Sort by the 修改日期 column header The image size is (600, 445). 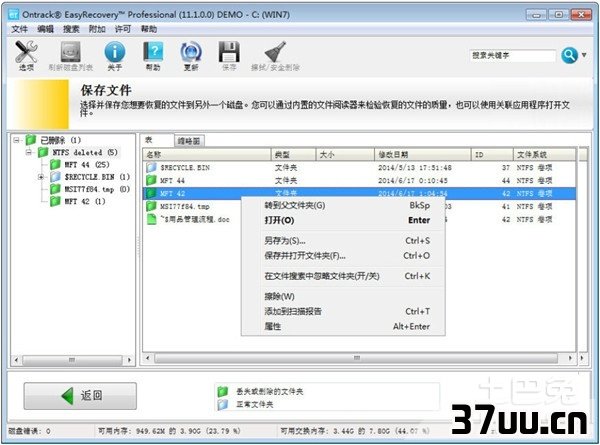pos(423,155)
